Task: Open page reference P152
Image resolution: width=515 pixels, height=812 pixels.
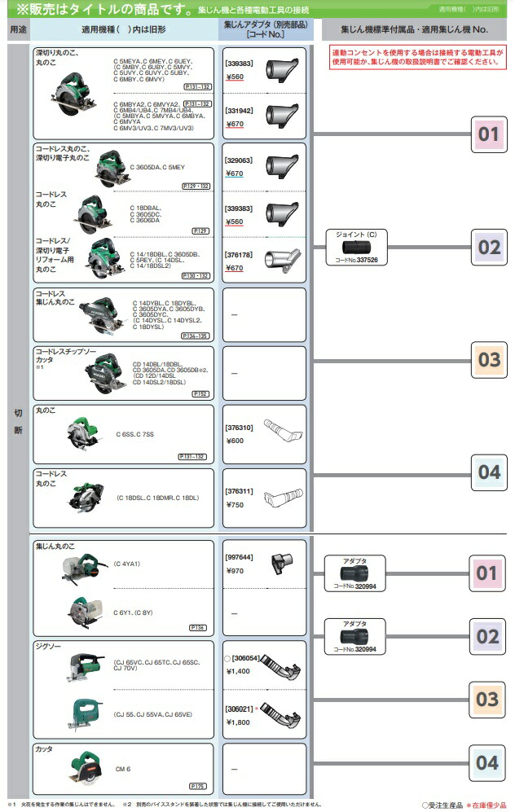Action: tap(200, 393)
